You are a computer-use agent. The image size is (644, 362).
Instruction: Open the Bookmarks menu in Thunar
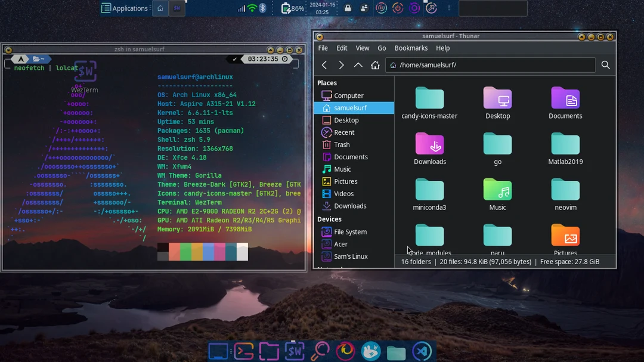click(411, 48)
